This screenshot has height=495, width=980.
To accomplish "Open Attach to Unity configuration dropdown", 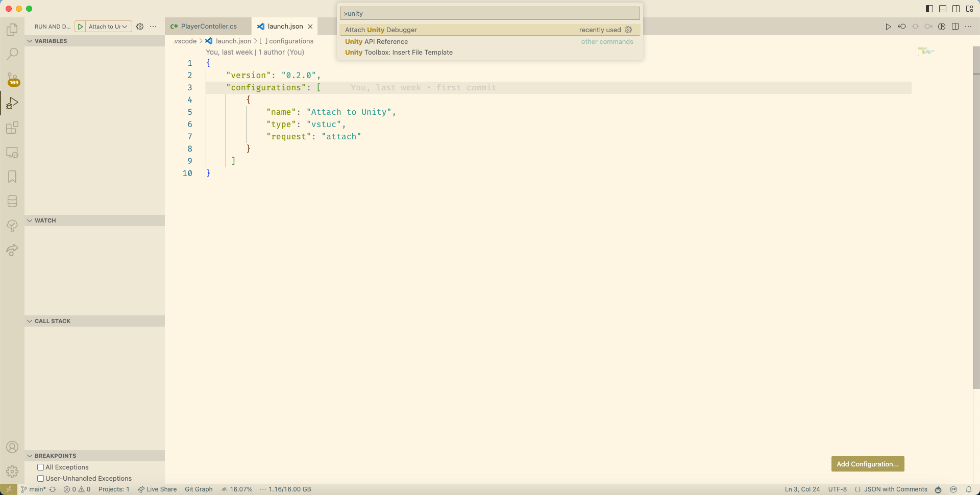I will pos(108,27).
